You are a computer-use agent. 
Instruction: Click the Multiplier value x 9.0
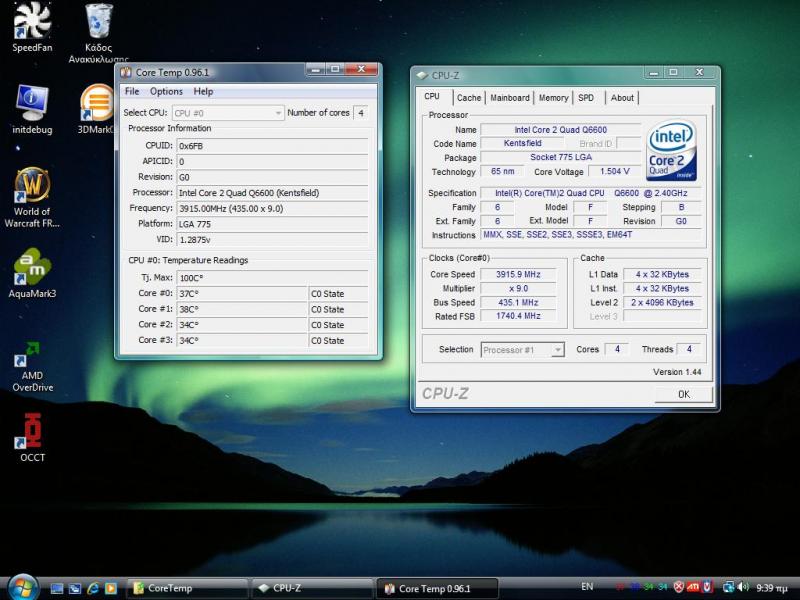pyautogui.click(x=518, y=288)
